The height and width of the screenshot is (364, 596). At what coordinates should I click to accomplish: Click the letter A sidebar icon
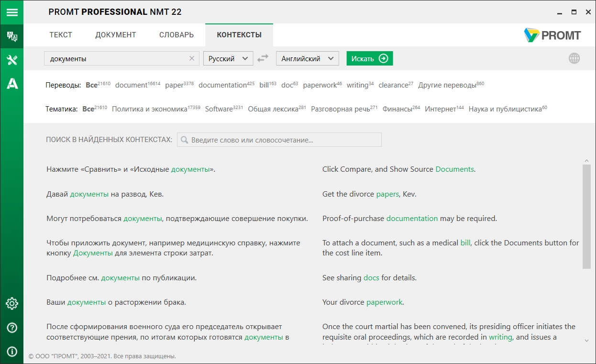pos(11,84)
